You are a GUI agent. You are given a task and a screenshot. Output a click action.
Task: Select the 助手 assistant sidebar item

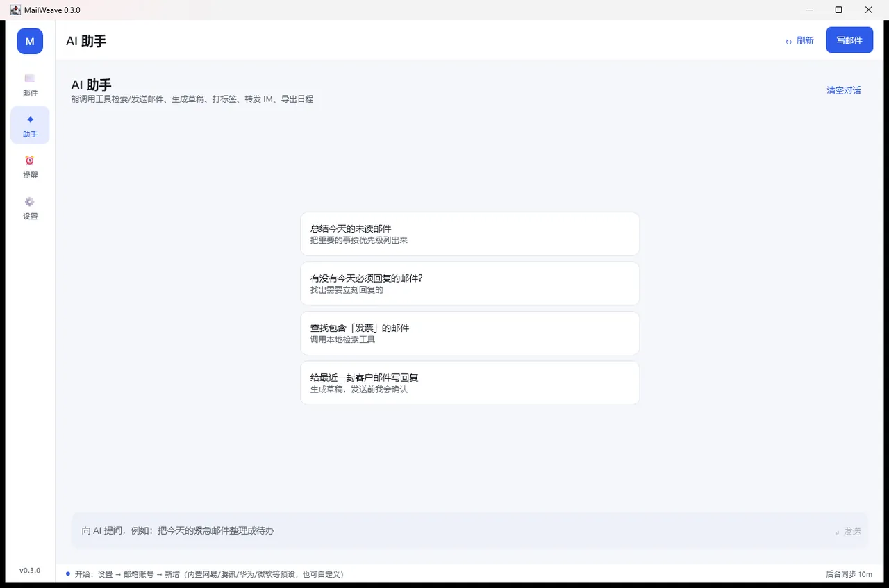point(30,126)
